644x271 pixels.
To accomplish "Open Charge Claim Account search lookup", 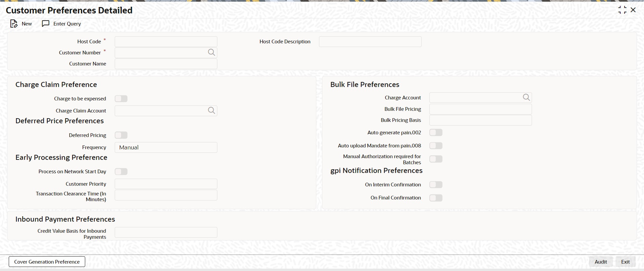I will coord(211,110).
